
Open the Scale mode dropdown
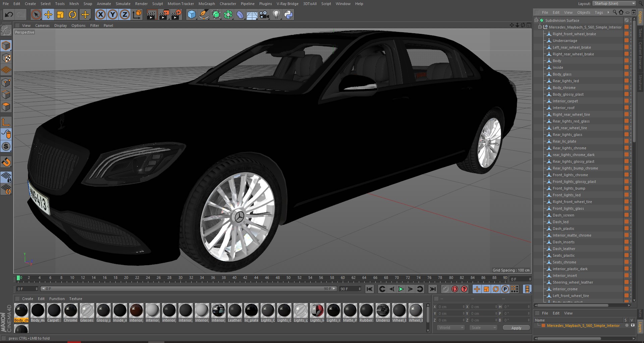pos(483,328)
